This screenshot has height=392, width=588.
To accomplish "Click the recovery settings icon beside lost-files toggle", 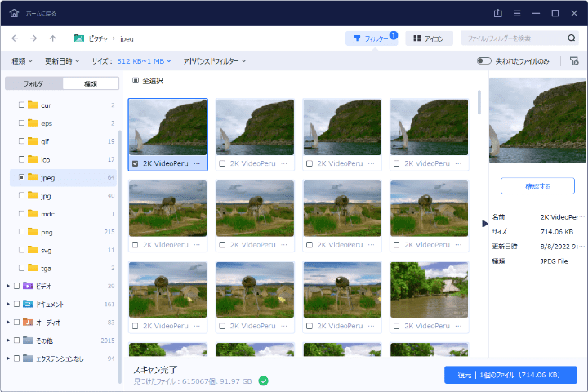I will click(x=574, y=60).
